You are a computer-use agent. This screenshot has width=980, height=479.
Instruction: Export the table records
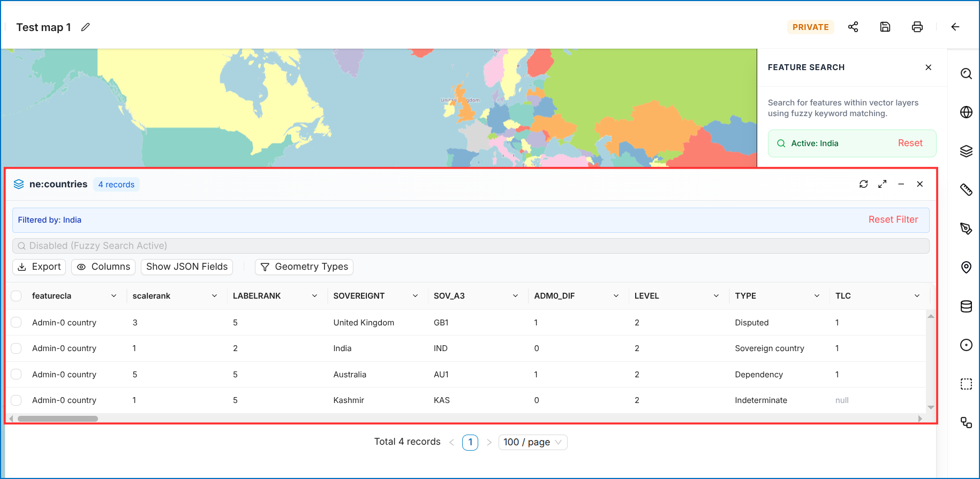[x=39, y=267]
